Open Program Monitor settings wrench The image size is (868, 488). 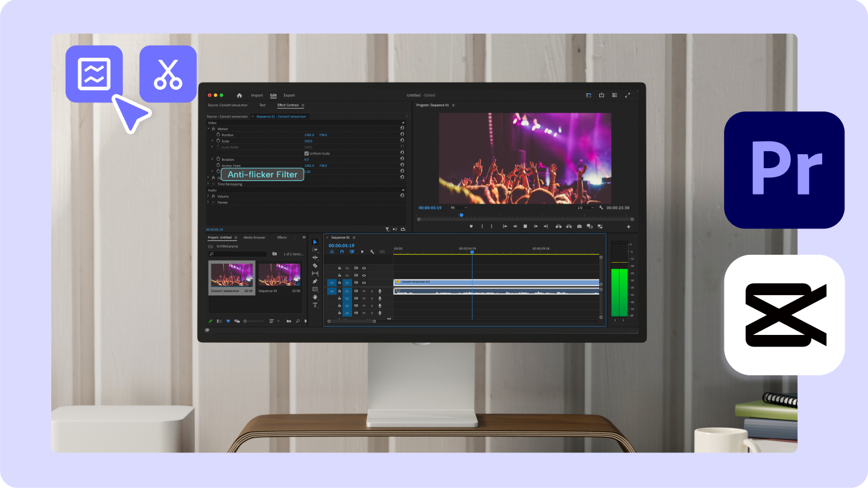coord(600,208)
